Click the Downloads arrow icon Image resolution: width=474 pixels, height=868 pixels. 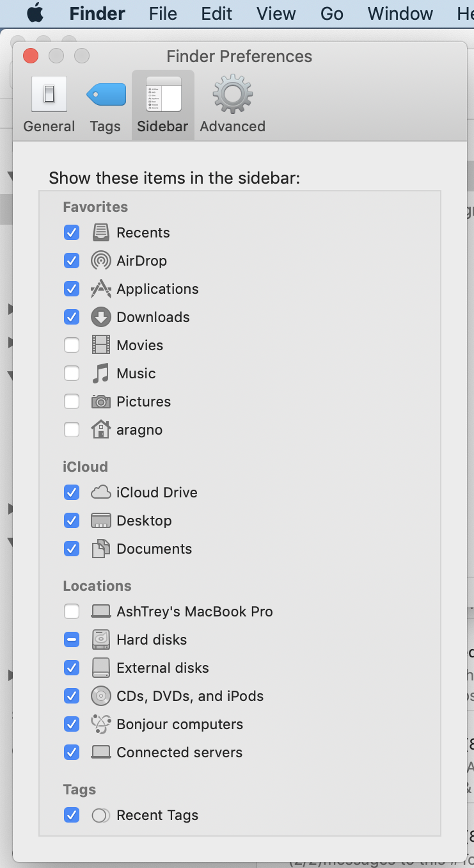101,317
